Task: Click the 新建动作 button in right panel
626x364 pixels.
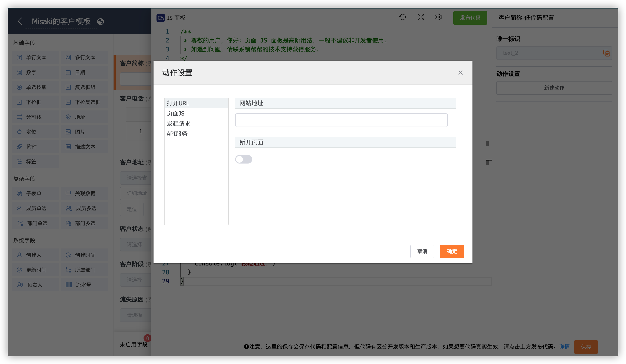Action: 554,88
